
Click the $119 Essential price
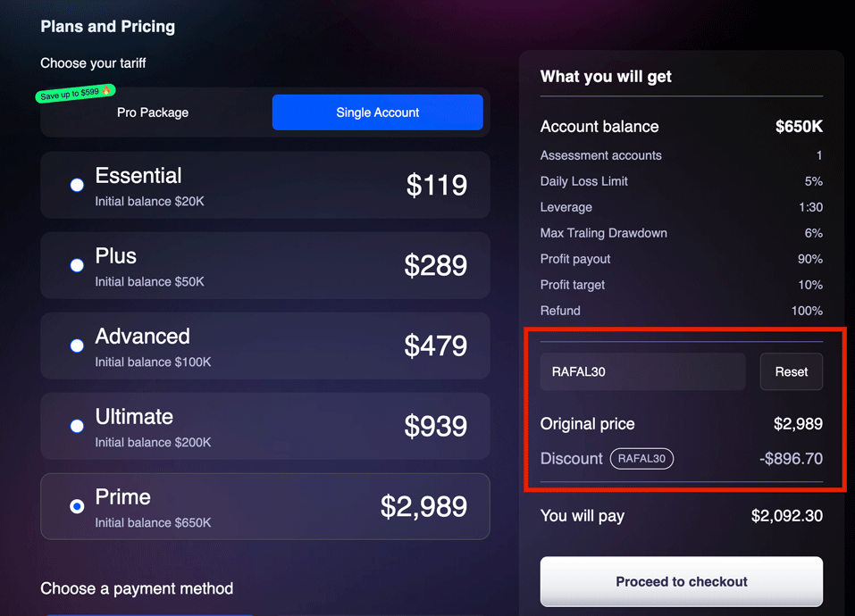coord(436,185)
